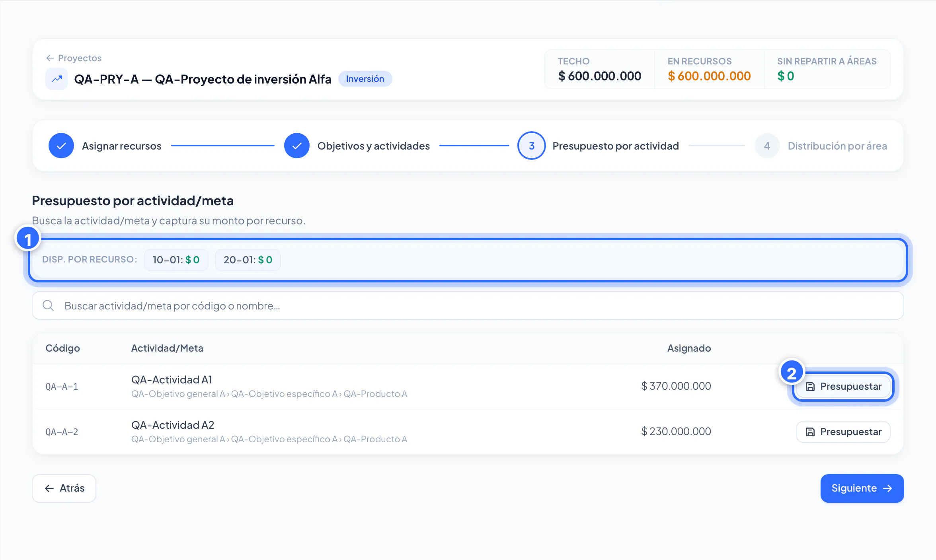Screen dimensions: 936x560
Task: Click Presupuestar for QA-Actividad A1
Action: (843, 387)
